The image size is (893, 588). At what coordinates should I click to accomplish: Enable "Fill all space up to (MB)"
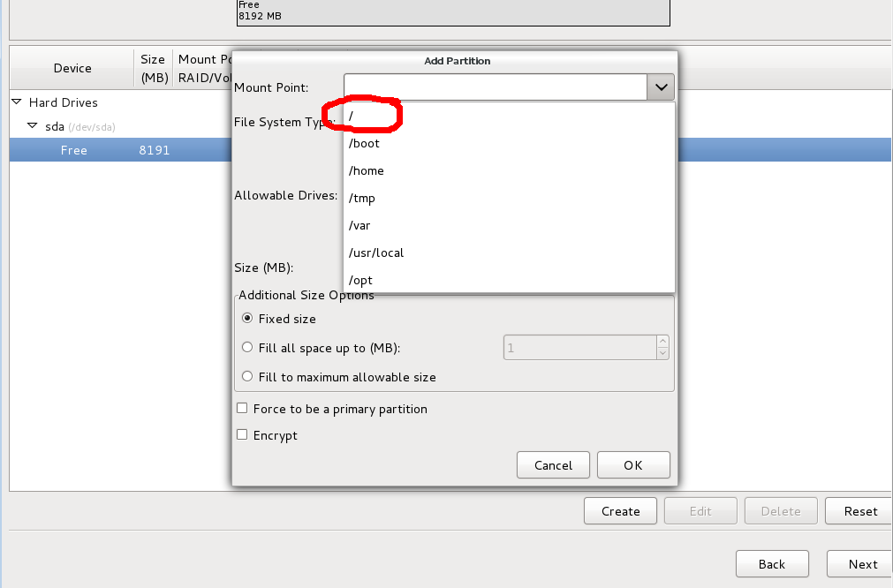(247, 347)
